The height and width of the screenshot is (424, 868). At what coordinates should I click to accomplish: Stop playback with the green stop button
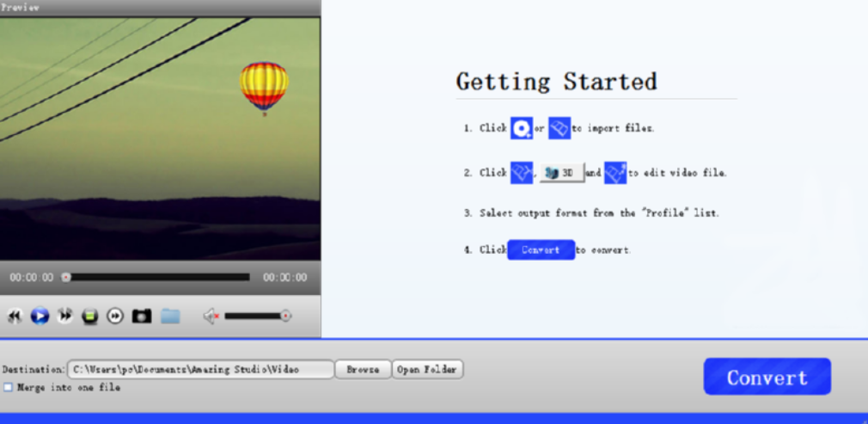click(x=89, y=316)
